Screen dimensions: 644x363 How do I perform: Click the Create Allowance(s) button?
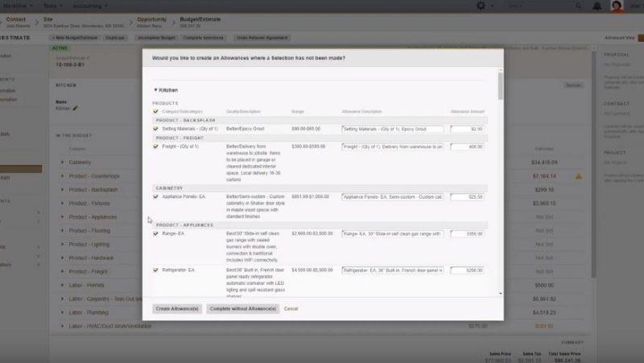click(177, 308)
